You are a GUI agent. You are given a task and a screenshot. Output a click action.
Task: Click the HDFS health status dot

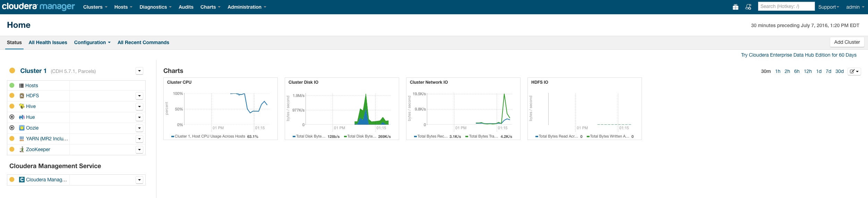point(12,95)
